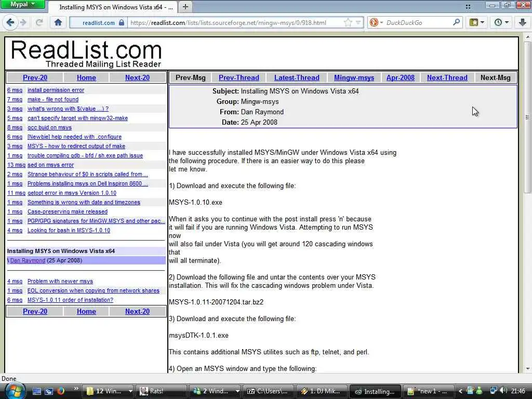The width and height of the screenshot is (532, 399).
Task: Switch to 'new 1 - ...' Notepad++ taskbar window
Action: point(429,391)
